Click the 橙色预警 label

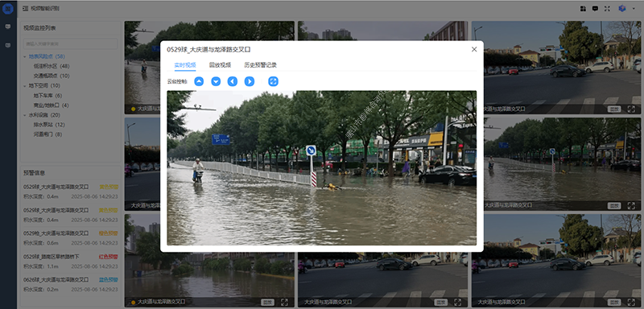109,233
